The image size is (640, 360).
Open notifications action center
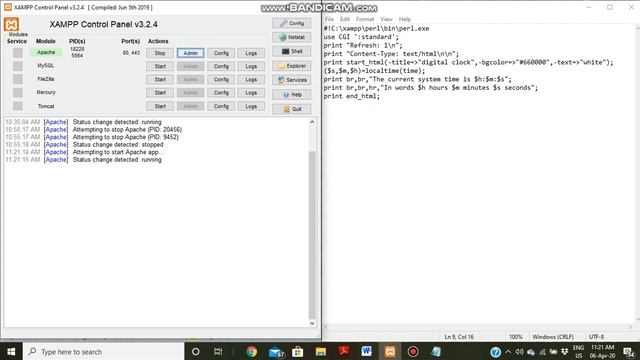point(629,352)
